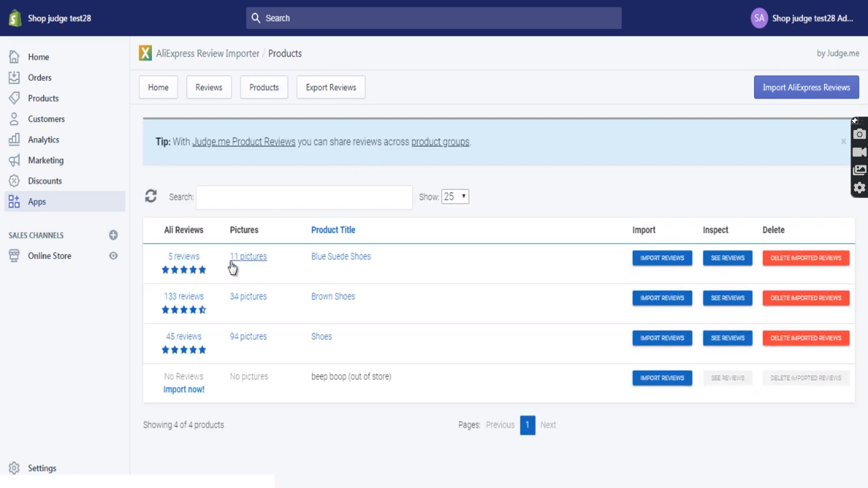The width and height of the screenshot is (868, 488).
Task: Click Import AliExpress Reviews button
Action: coord(806,87)
